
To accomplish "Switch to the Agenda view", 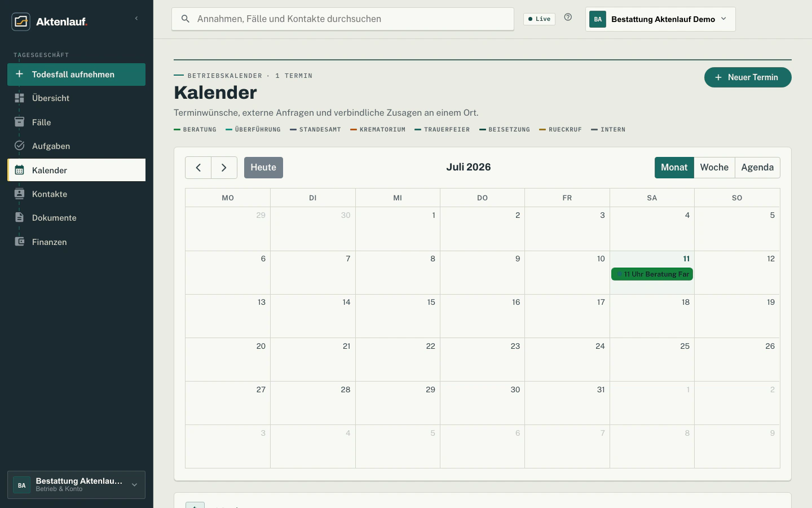I will [x=757, y=168].
